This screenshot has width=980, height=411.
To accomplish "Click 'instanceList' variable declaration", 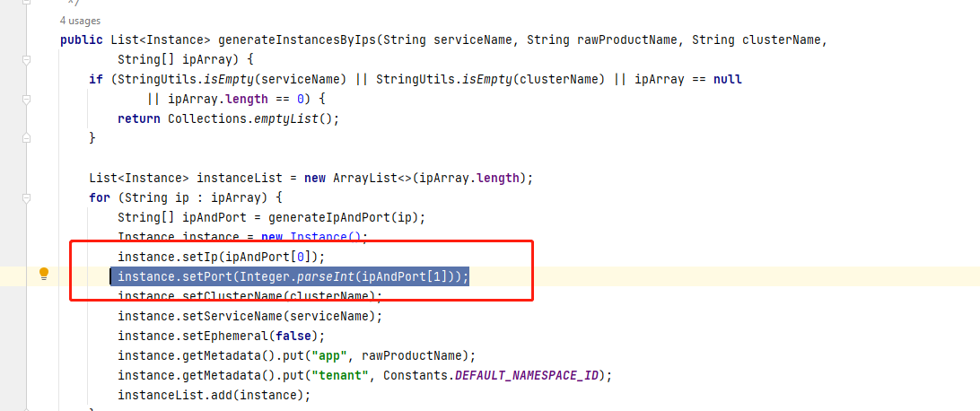I will pyautogui.click(x=240, y=178).
